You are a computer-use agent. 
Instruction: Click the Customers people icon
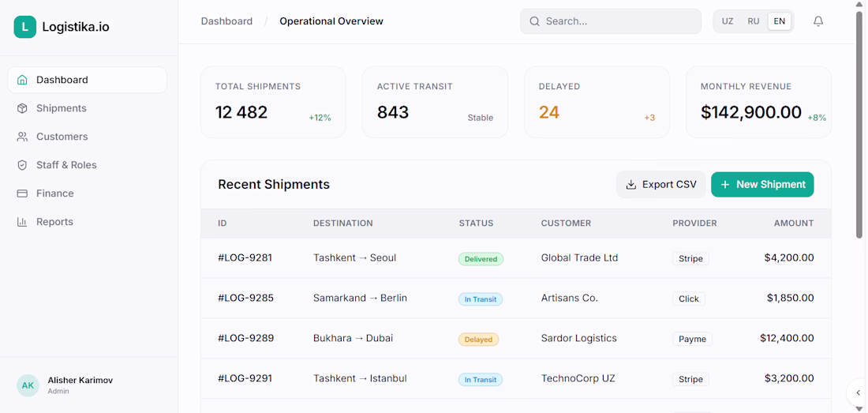[22, 137]
